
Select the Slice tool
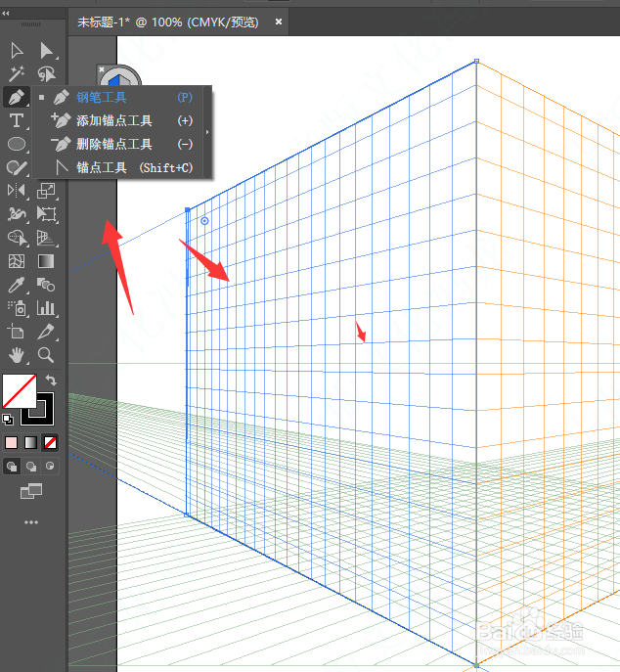(46, 332)
